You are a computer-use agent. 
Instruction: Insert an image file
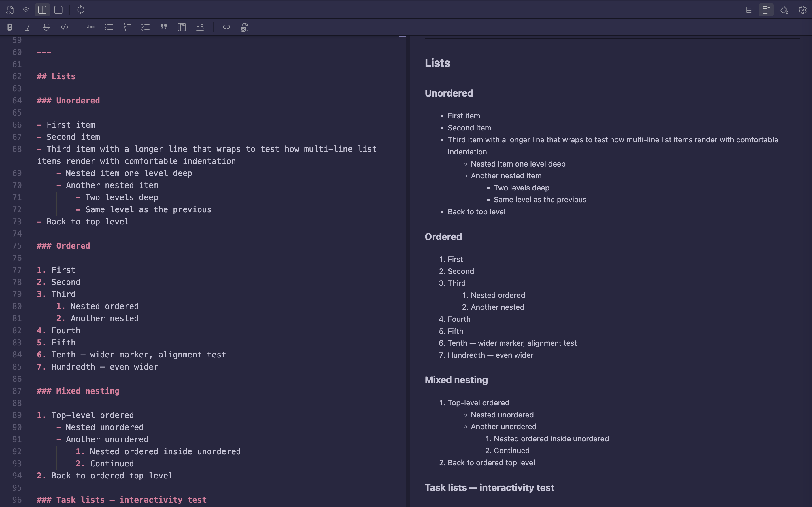(x=245, y=27)
